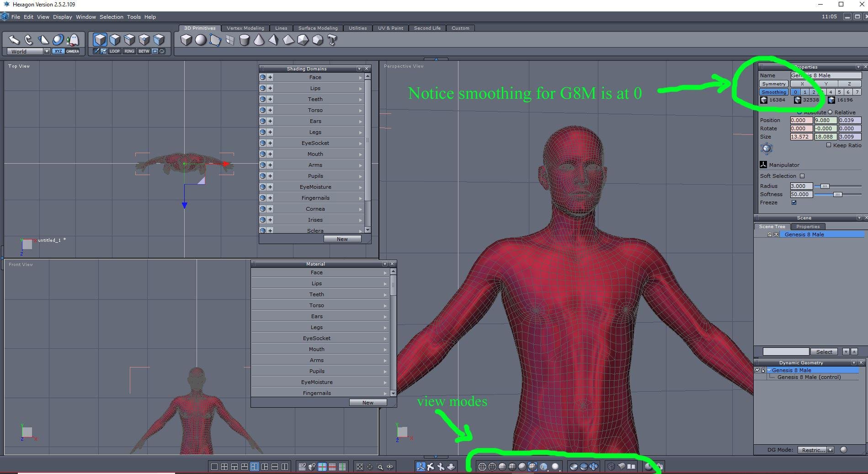The image size is (868, 474).
Task: Click the LOOP selection button
Action: click(x=114, y=51)
